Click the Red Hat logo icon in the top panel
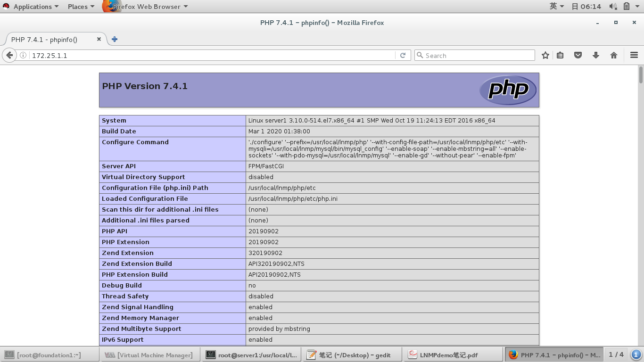Viewport: 644px width, 362px height. coord(6,6)
